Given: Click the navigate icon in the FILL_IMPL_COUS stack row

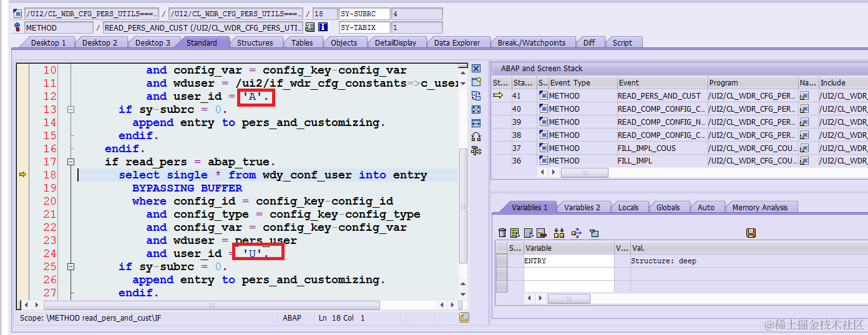Looking at the screenshot, I should 804,148.
